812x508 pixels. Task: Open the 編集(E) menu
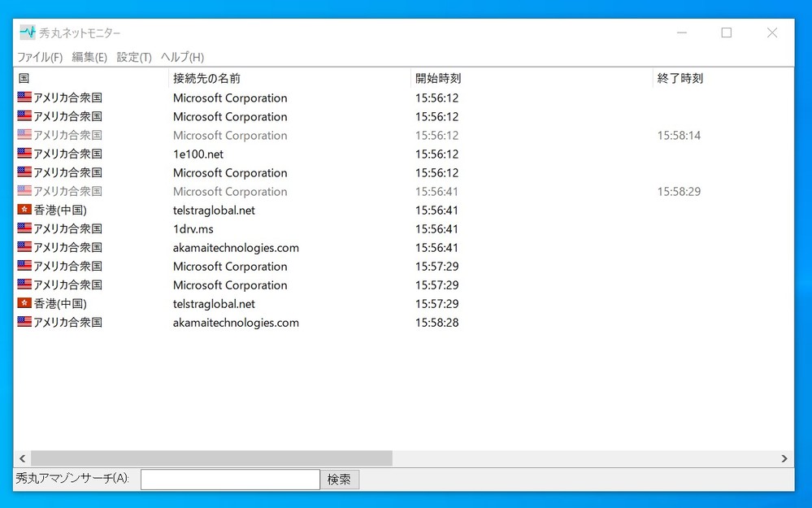[89, 57]
